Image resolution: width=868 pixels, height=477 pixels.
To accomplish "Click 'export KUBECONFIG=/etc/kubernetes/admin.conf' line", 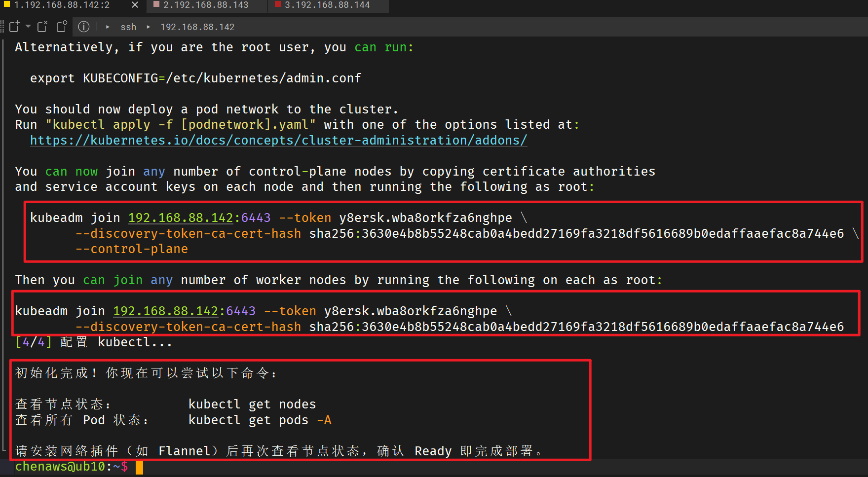I will tap(195, 78).
